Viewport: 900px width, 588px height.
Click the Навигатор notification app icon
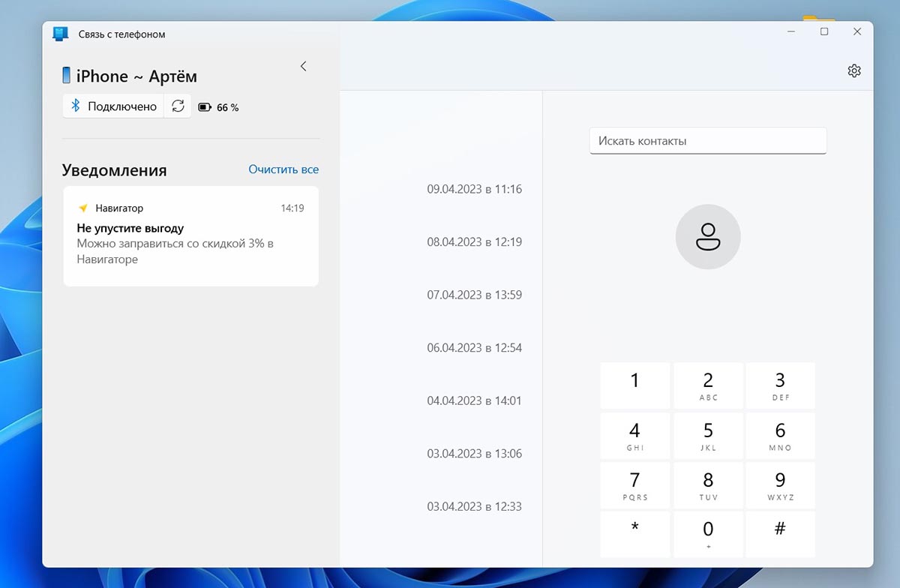(83, 208)
